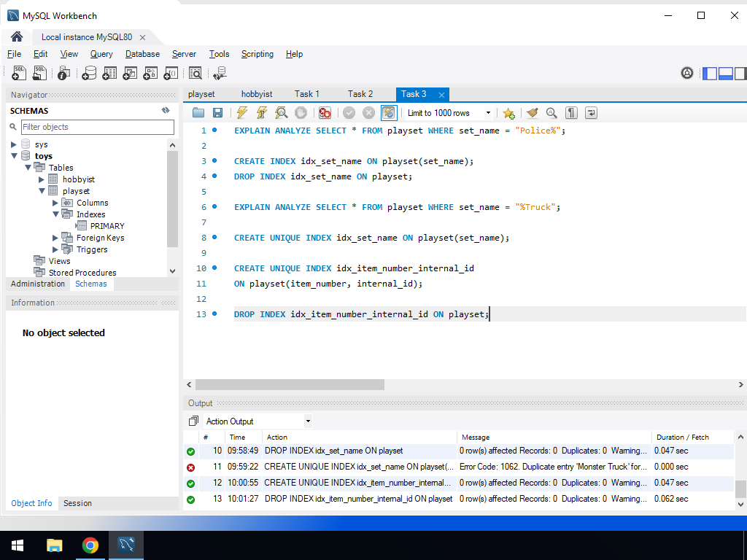The image size is (747, 560).
Task: Switch to the Administration tab
Action: (38, 284)
